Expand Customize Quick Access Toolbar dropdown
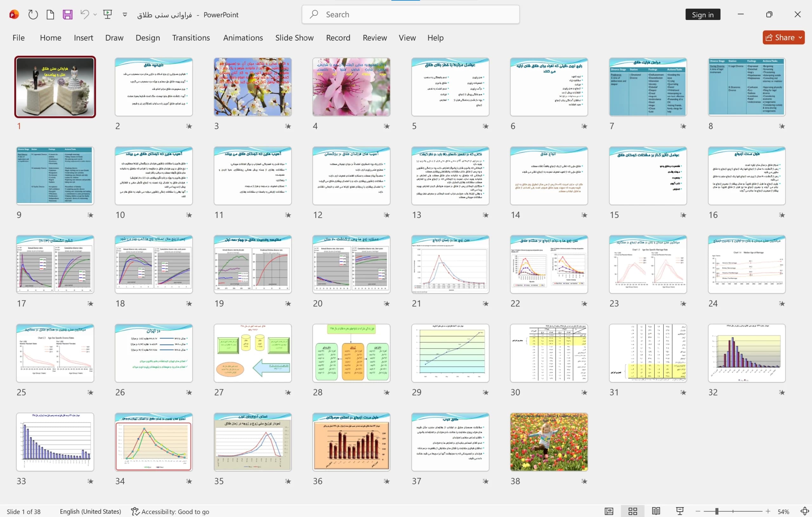This screenshot has height=517, width=812. click(125, 15)
